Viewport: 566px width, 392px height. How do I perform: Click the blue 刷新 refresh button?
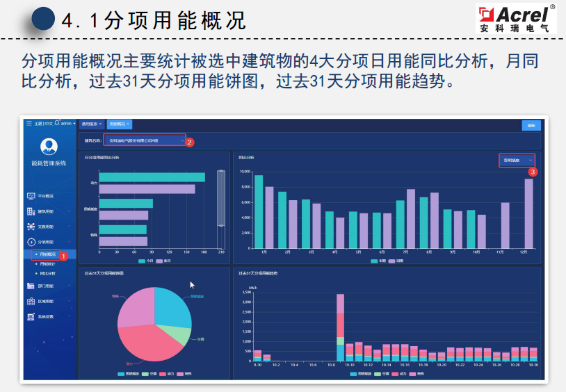pos(531,125)
